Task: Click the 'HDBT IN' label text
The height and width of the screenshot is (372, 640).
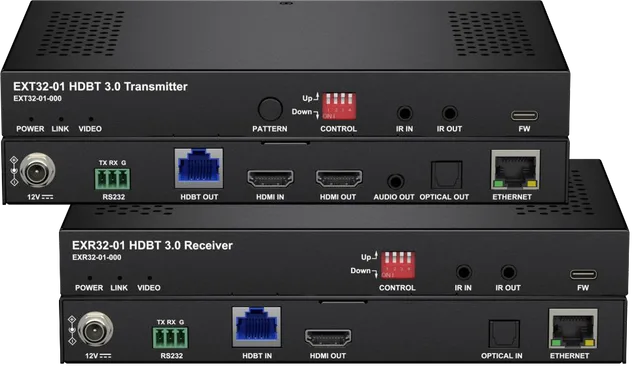Action: click(257, 356)
